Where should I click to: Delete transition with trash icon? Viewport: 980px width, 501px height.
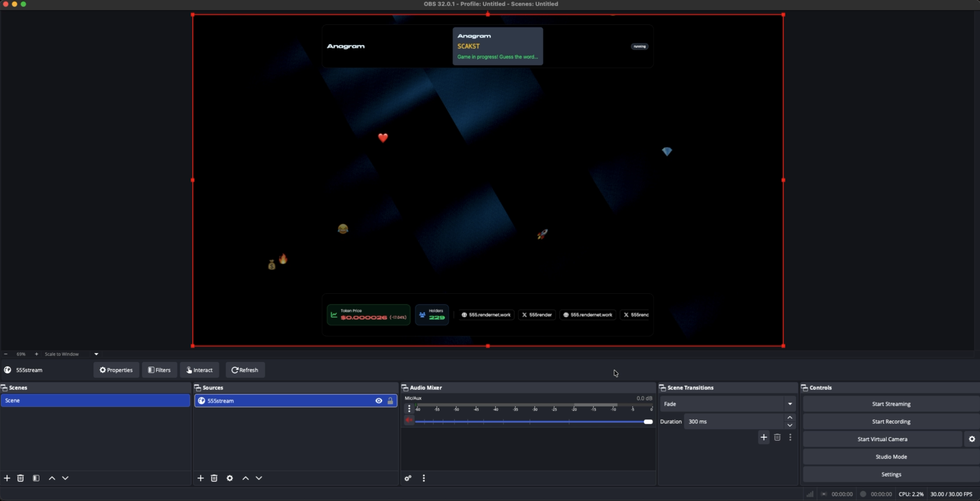coord(777,437)
